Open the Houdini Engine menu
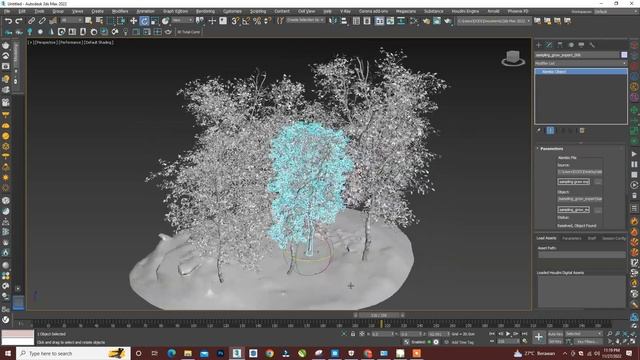This screenshot has width=640, height=360. coord(465,11)
